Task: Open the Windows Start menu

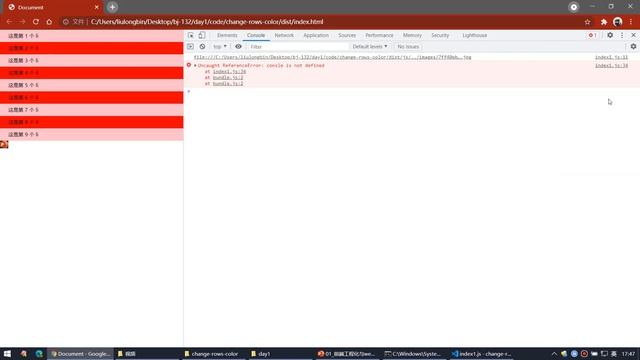Action: [7, 354]
